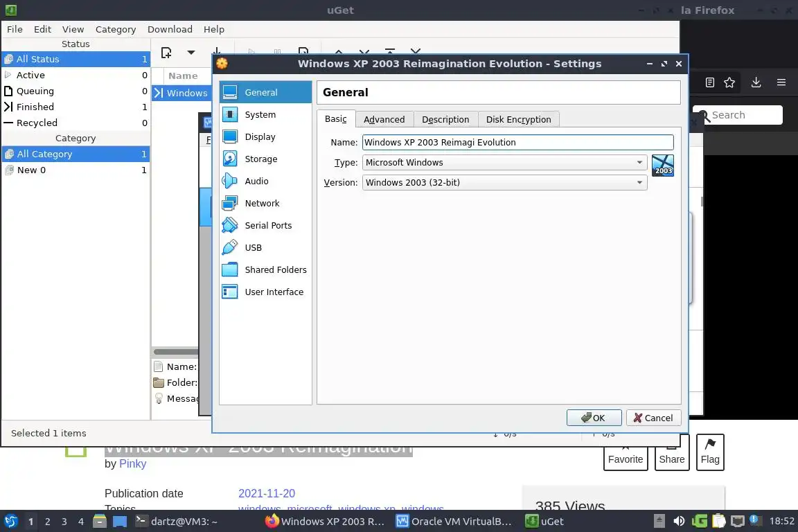The height and width of the screenshot is (532, 798).
Task: Open the 2021-11-20 publication date link
Action: [267, 493]
